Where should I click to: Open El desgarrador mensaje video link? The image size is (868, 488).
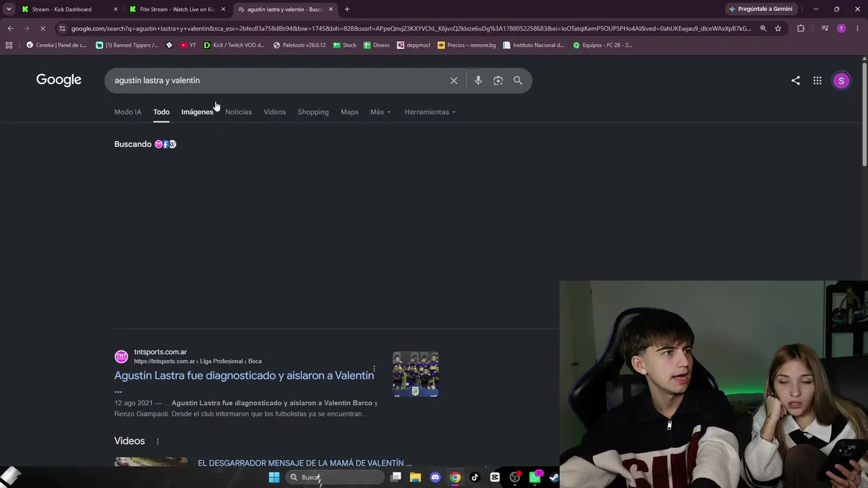pyautogui.click(x=304, y=463)
